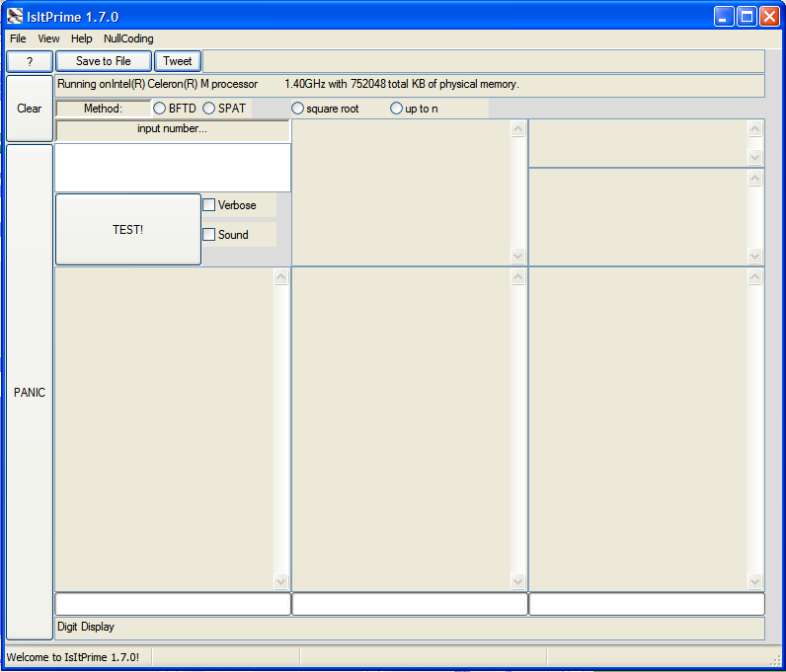Click down arrow of lower-right pane scrollbar
The image size is (786, 672).
(x=755, y=581)
